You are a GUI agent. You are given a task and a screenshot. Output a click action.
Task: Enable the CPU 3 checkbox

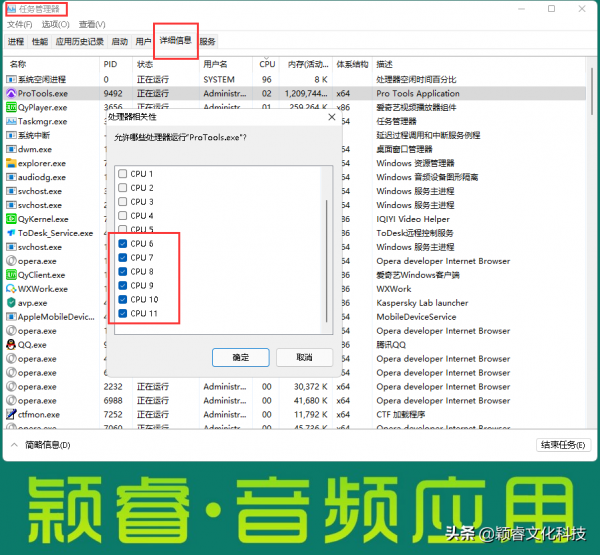pos(122,202)
